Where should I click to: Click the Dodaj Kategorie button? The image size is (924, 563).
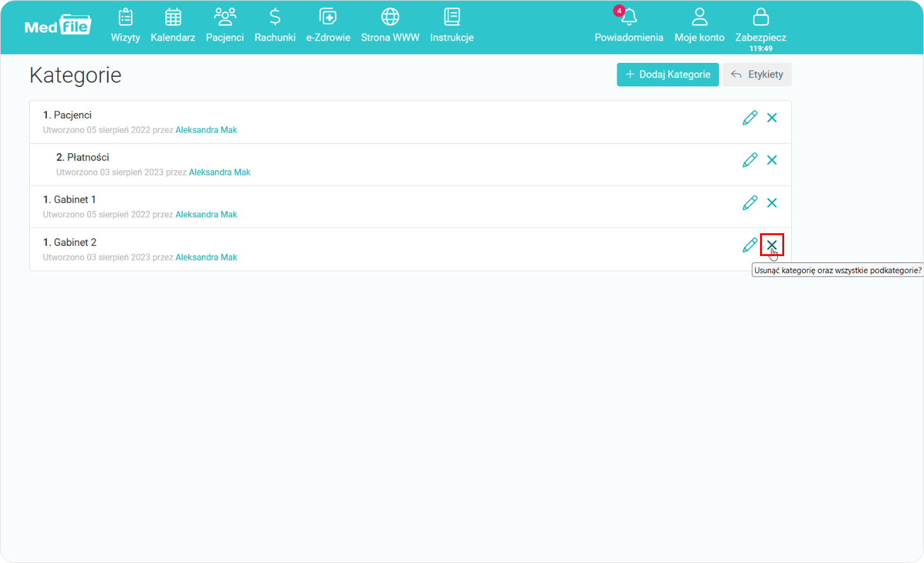(x=668, y=74)
